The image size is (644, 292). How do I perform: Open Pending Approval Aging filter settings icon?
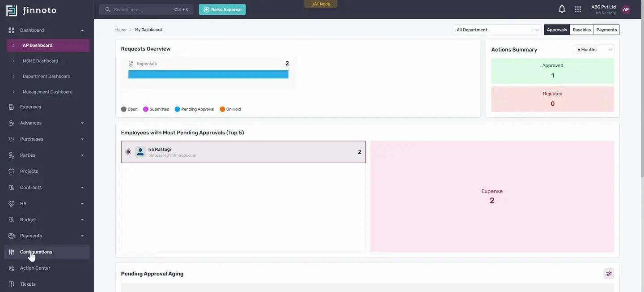point(609,274)
